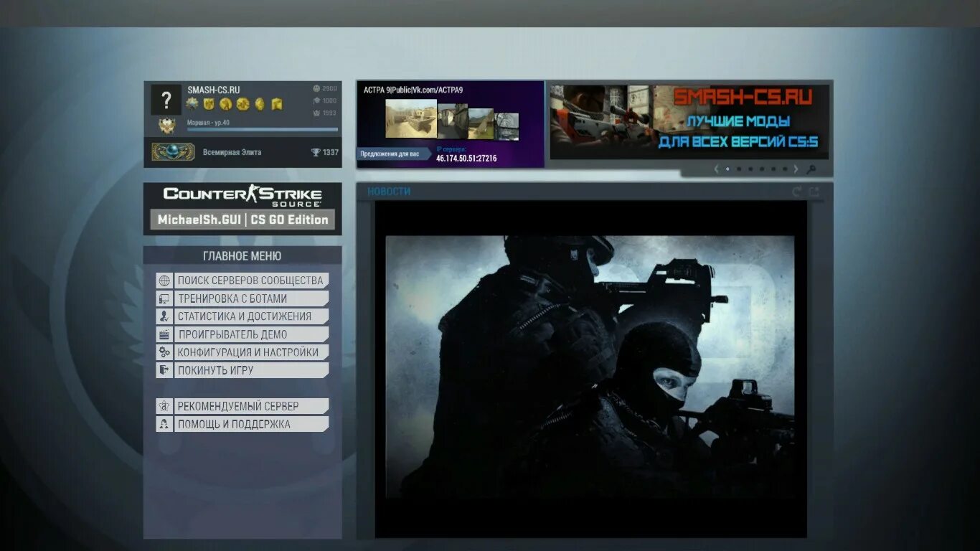This screenshot has width=980, height=551.
Task: Click the stat icon next to 1000
Action: (316, 100)
